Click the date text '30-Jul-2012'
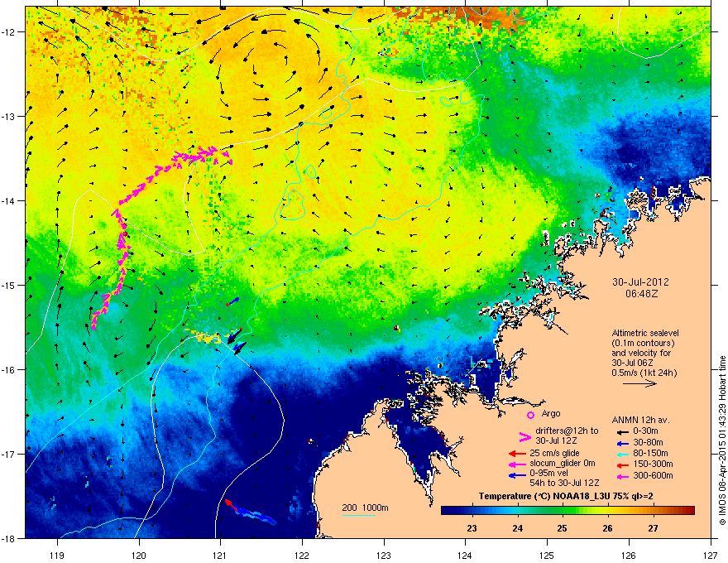Viewport: 728px width, 563px height. click(x=640, y=282)
